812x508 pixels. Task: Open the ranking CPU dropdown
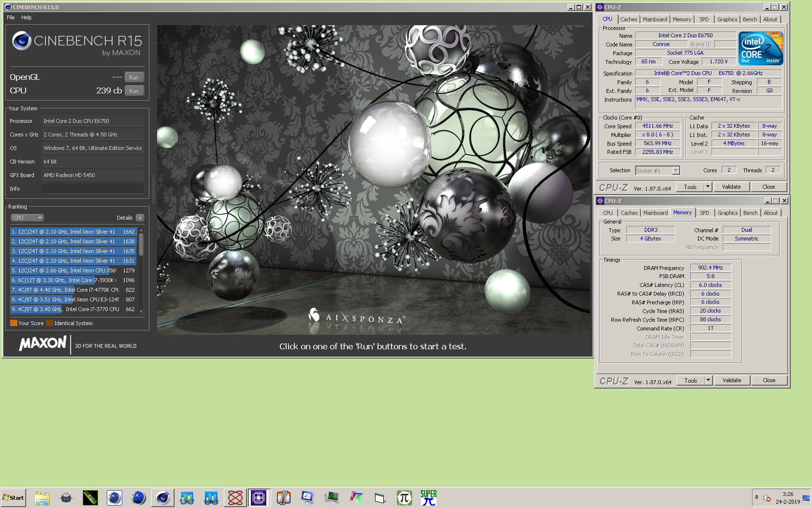[28, 218]
